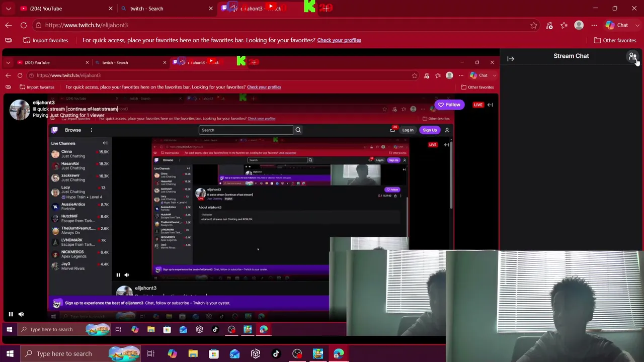Close twitch - Search tab in top tab strip
Image resolution: width=644 pixels, height=362 pixels.
pos(211,9)
